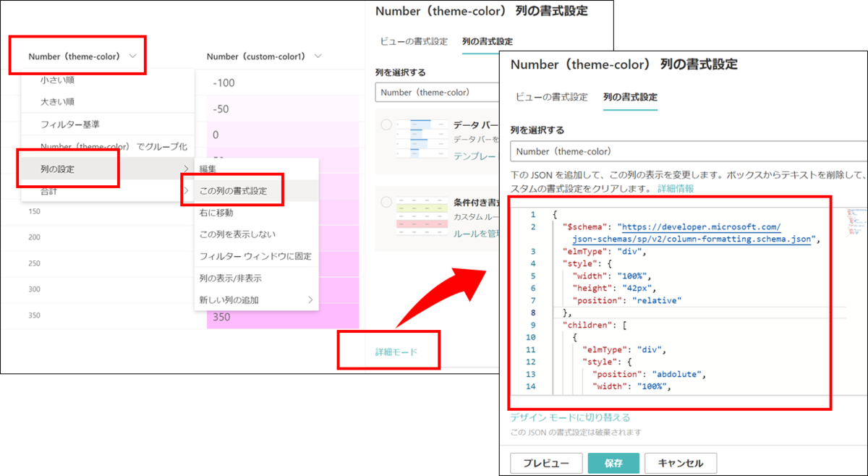Select 右に移動 submenu item

[x=216, y=213]
